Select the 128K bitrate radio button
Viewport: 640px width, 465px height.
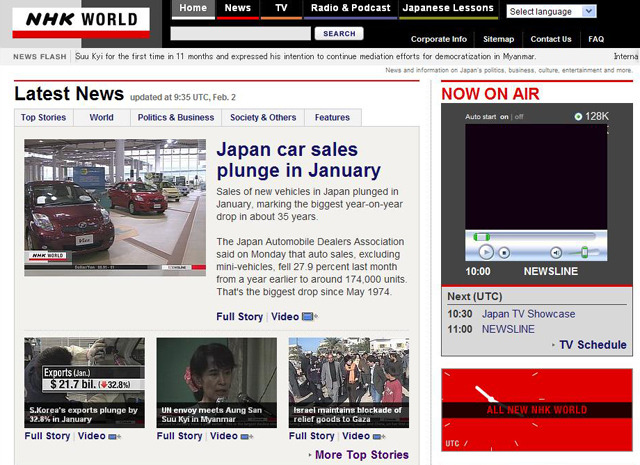(578, 117)
